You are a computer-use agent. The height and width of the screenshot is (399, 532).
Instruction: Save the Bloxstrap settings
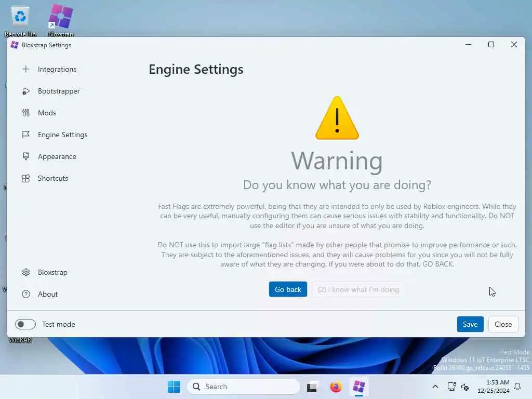tap(470, 324)
